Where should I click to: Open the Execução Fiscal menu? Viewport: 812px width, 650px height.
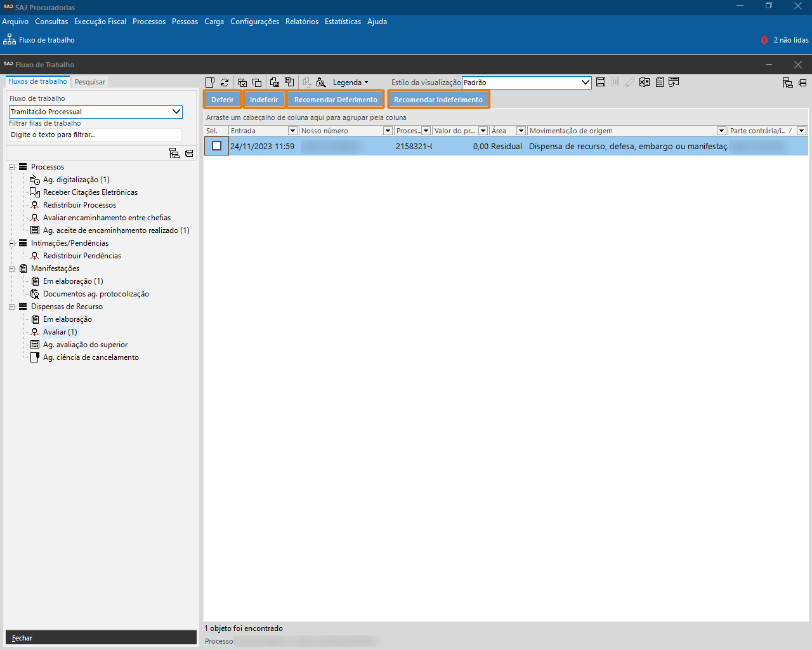click(x=100, y=22)
